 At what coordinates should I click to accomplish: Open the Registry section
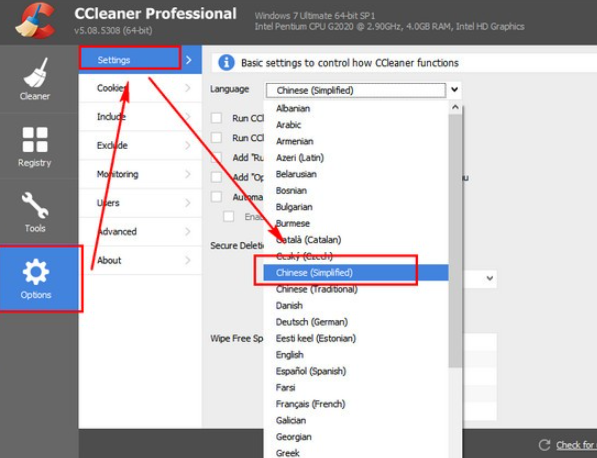click(x=35, y=146)
